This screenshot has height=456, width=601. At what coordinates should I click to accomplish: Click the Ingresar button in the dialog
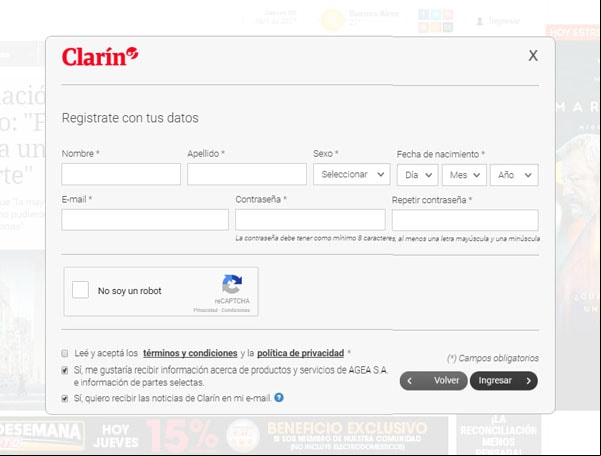click(504, 381)
